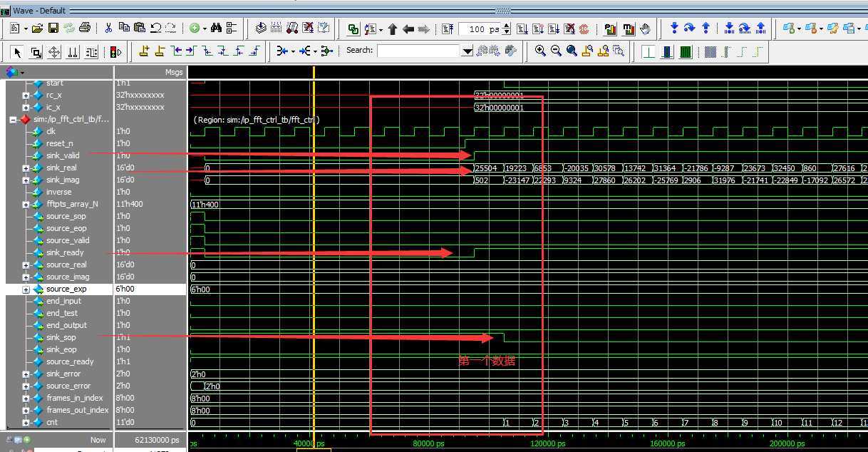Jump to the next transition
Image resolution: width=868 pixels, height=452 pixels.
191,51
